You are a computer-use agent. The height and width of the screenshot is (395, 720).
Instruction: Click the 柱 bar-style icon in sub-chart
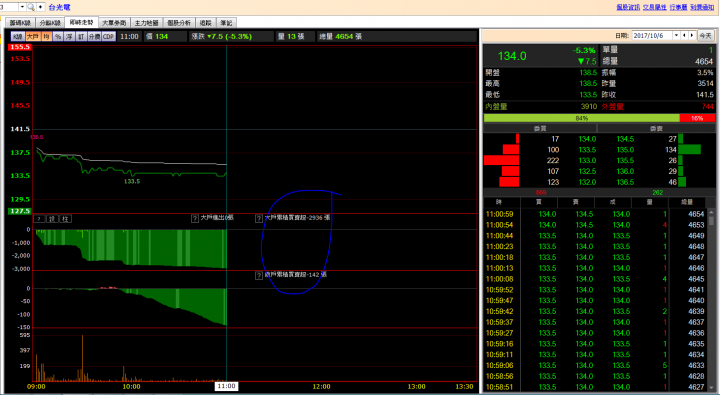click(65, 219)
